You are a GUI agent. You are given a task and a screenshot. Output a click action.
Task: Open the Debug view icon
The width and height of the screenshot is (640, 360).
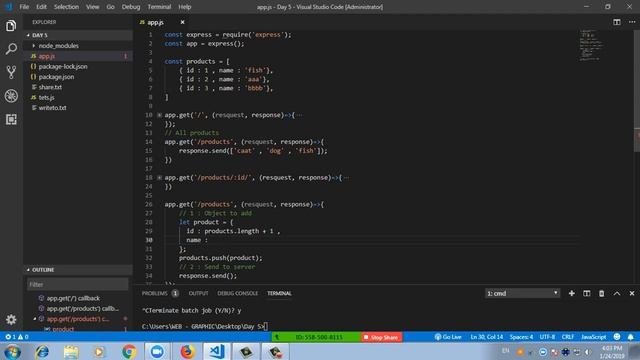[11, 96]
